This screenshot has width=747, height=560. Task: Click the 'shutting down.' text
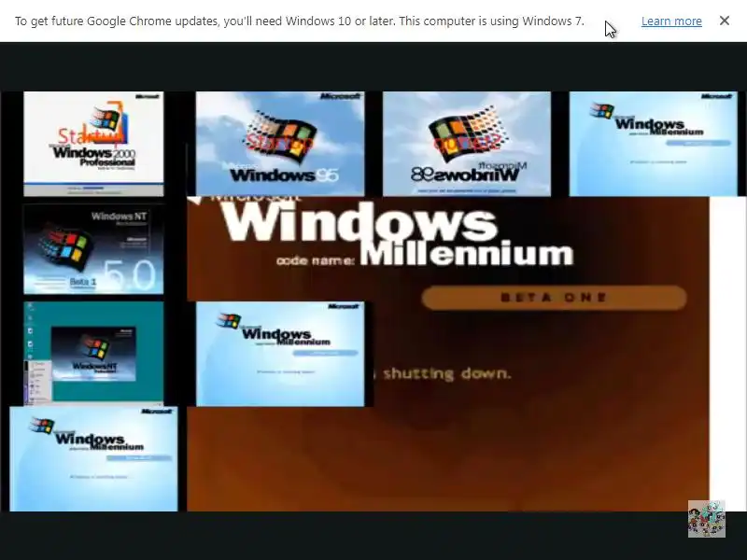[447, 374]
